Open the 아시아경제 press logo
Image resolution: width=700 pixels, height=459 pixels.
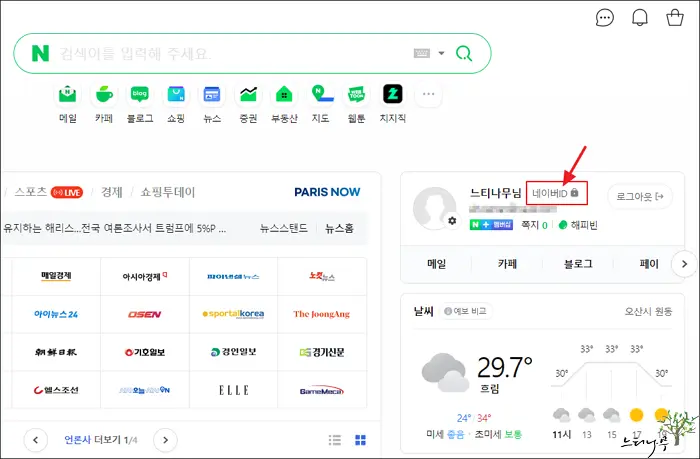(x=145, y=276)
